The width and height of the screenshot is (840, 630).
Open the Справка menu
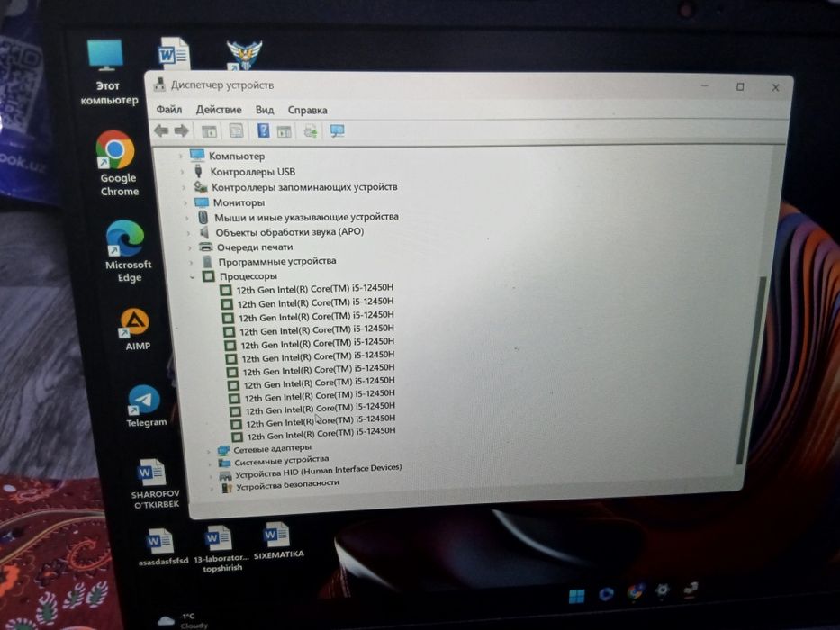308,111
